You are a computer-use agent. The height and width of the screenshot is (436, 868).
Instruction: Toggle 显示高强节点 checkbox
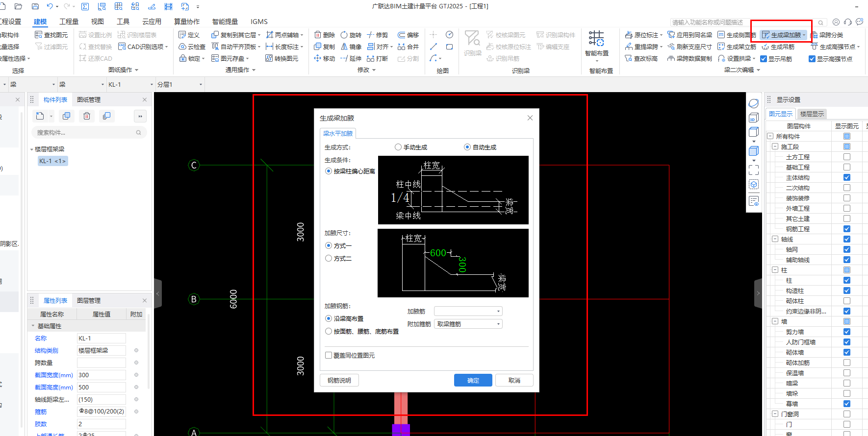click(x=812, y=59)
